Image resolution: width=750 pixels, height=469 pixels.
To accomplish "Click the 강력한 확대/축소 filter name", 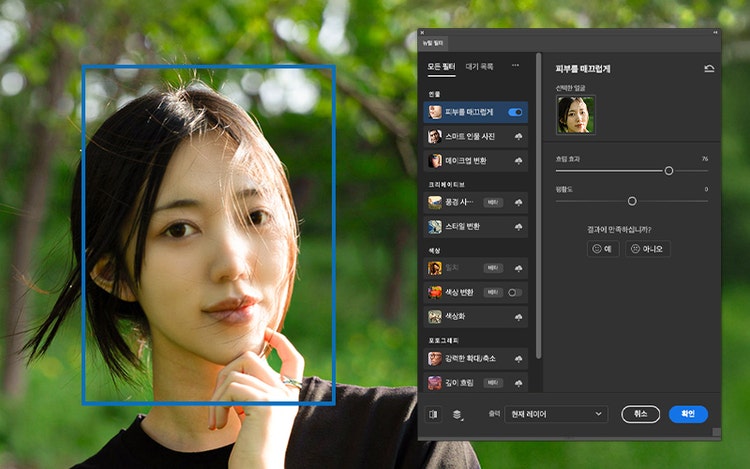I will click(470, 359).
